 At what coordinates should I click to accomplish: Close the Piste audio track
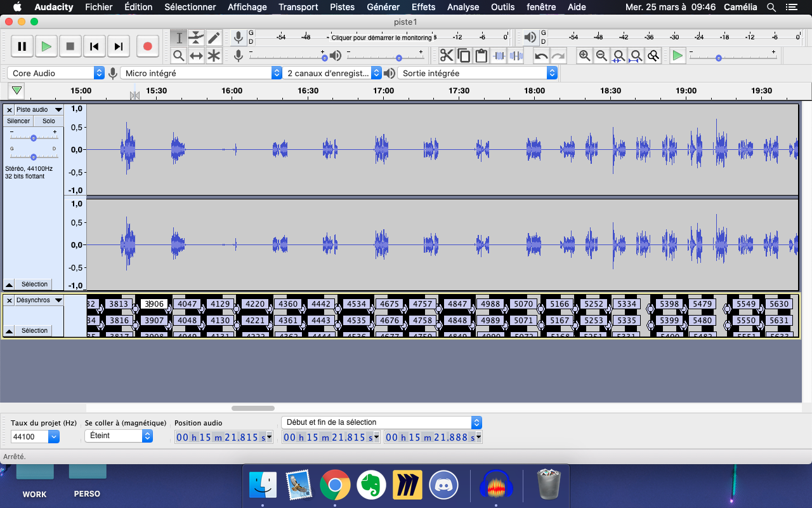point(9,110)
